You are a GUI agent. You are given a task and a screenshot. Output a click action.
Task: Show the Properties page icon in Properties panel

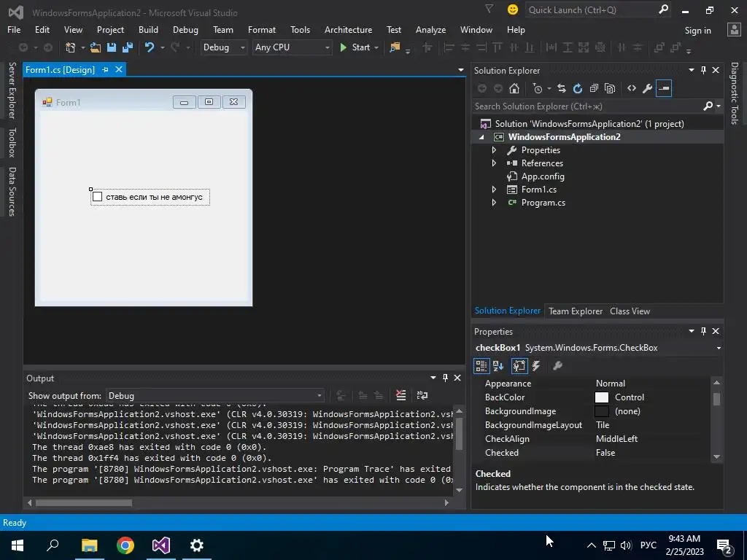coord(519,366)
